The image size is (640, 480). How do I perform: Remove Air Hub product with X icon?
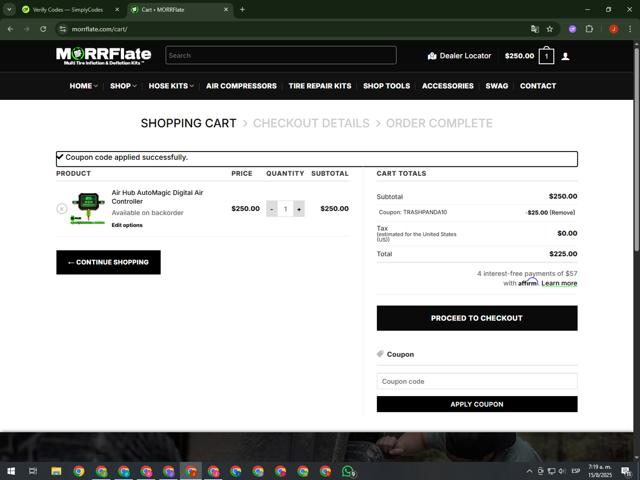coord(62,209)
